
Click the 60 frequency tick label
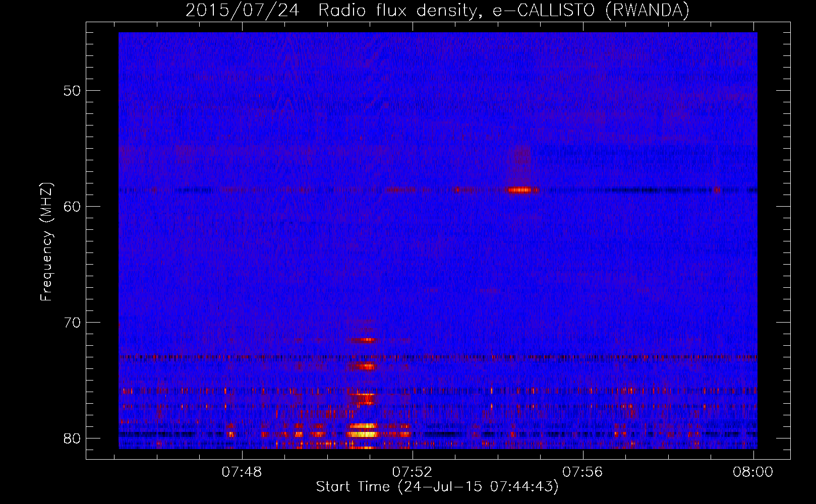click(73, 207)
